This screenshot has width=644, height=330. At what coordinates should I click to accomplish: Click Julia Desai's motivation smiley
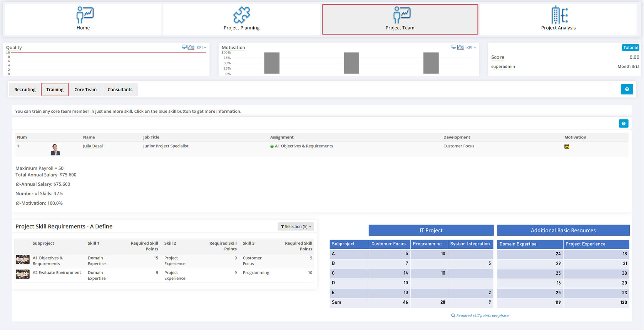click(x=567, y=147)
